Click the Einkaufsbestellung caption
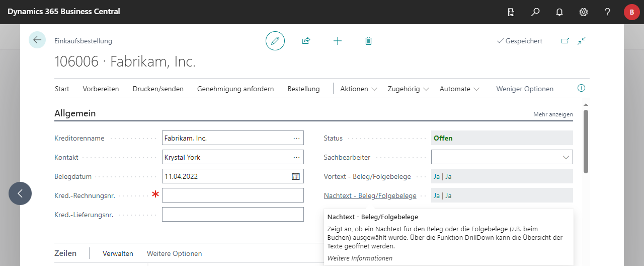The height and width of the screenshot is (266, 644). click(83, 41)
